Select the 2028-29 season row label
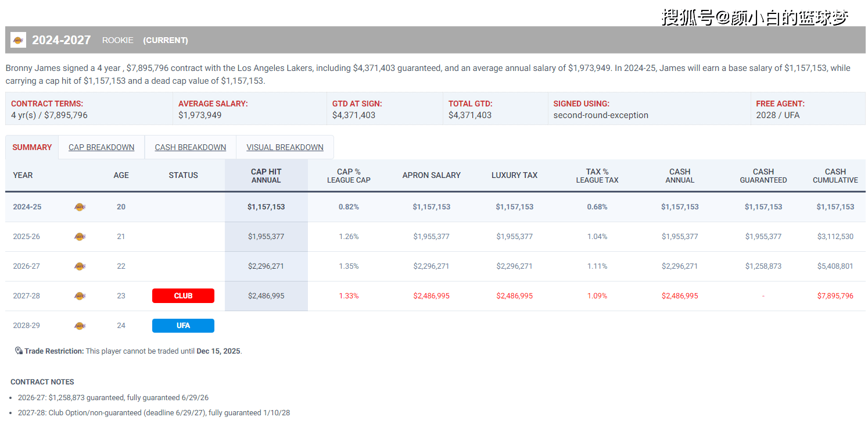Viewport: 868px width, 424px height. point(26,326)
